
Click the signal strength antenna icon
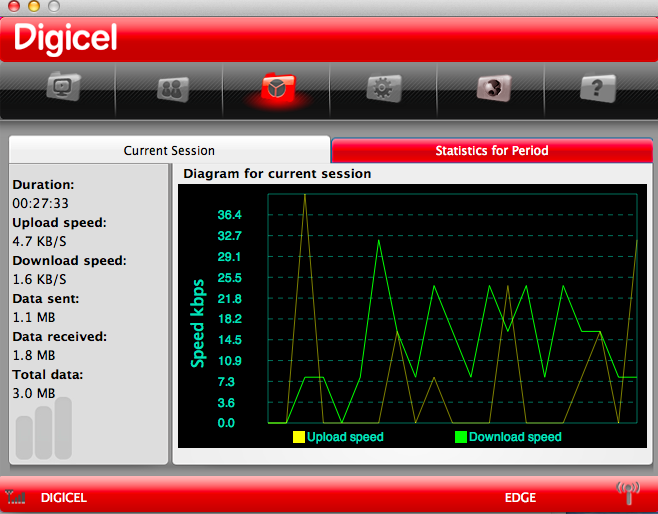click(16, 497)
